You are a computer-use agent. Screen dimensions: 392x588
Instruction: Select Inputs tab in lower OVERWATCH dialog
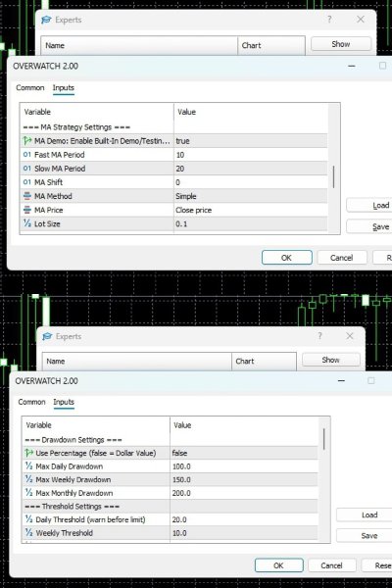(x=64, y=402)
